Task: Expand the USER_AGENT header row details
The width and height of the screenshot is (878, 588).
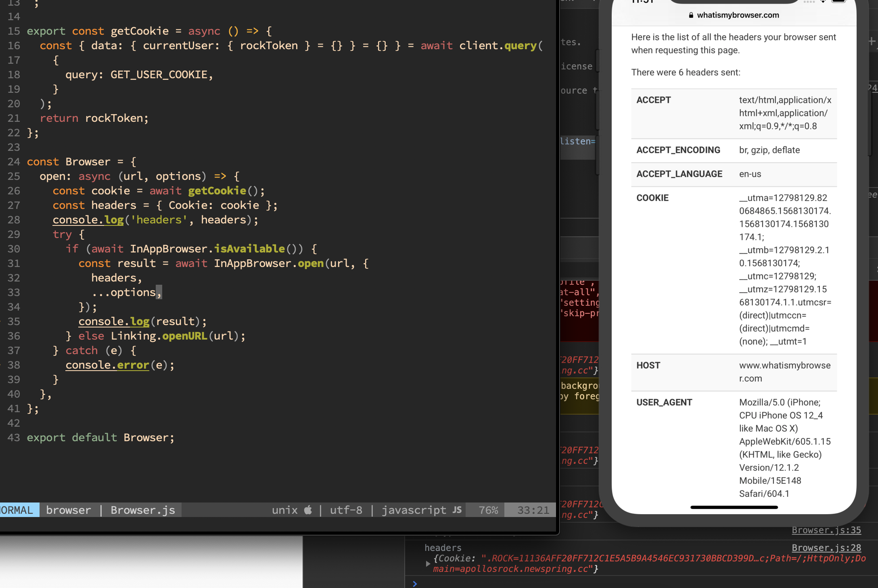Action: 664,402
